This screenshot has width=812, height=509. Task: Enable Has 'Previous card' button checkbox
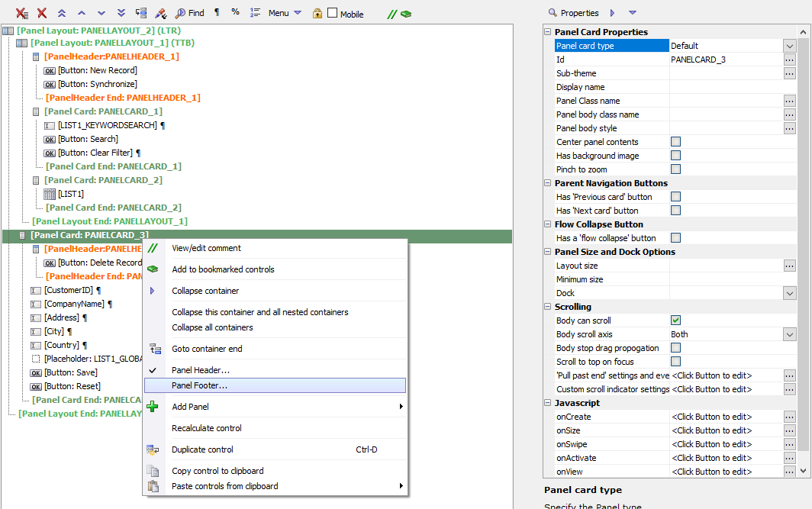pyautogui.click(x=676, y=196)
